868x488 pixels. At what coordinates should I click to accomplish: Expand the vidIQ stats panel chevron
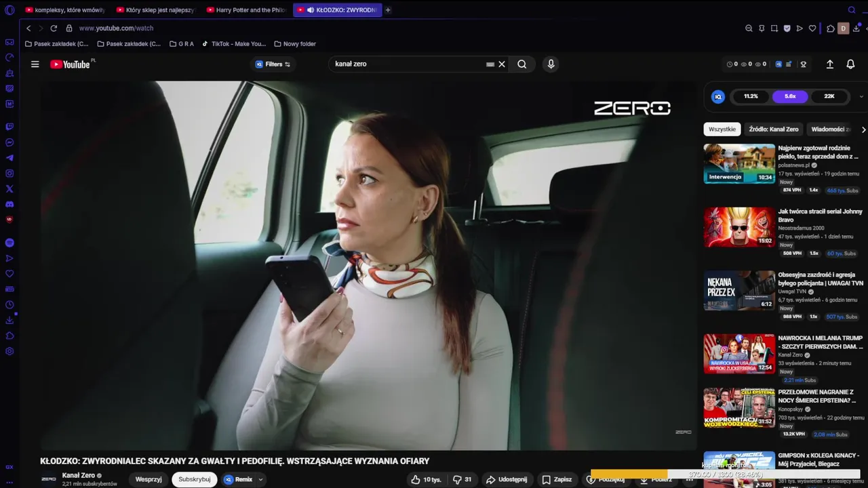point(861,96)
